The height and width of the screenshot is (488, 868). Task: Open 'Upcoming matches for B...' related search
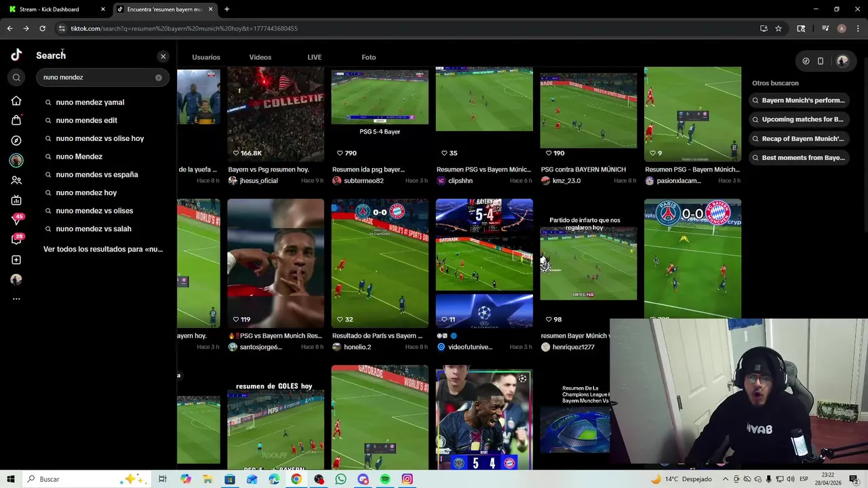pyautogui.click(x=799, y=119)
